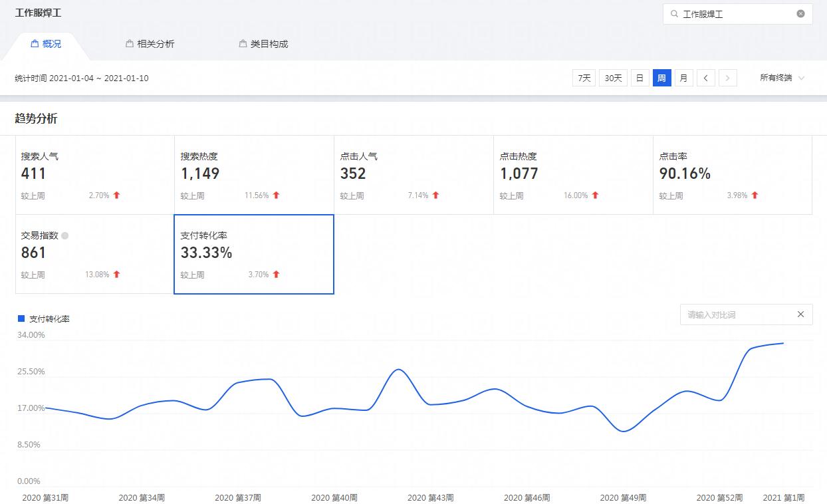This screenshot has width=827, height=504.
Task: Go to previous period arrow
Action: (x=706, y=78)
